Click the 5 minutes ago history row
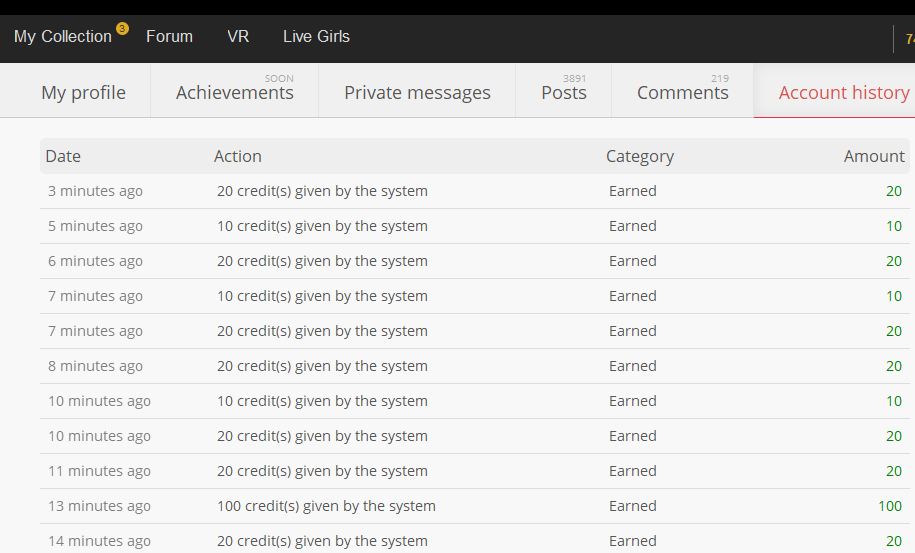This screenshot has height=553, width=915. pyautogui.click(x=95, y=226)
